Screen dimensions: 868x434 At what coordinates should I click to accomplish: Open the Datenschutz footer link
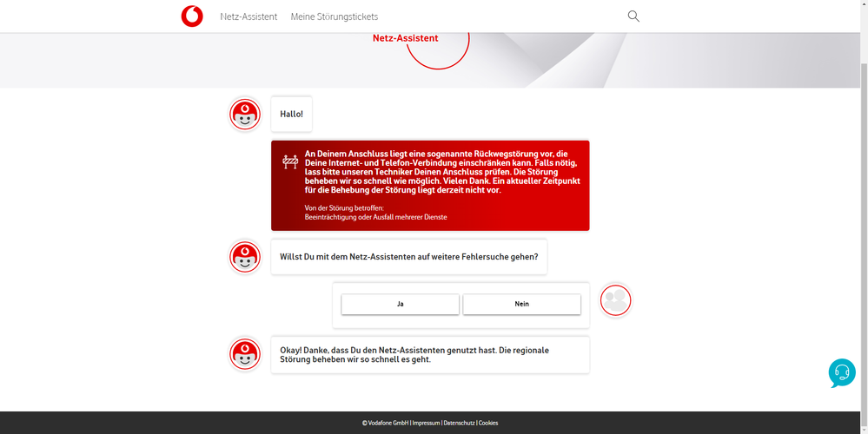[459, 423]
